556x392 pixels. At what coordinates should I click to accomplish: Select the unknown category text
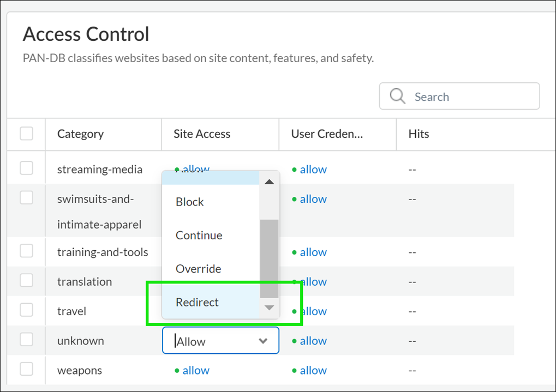coord(81,341)
